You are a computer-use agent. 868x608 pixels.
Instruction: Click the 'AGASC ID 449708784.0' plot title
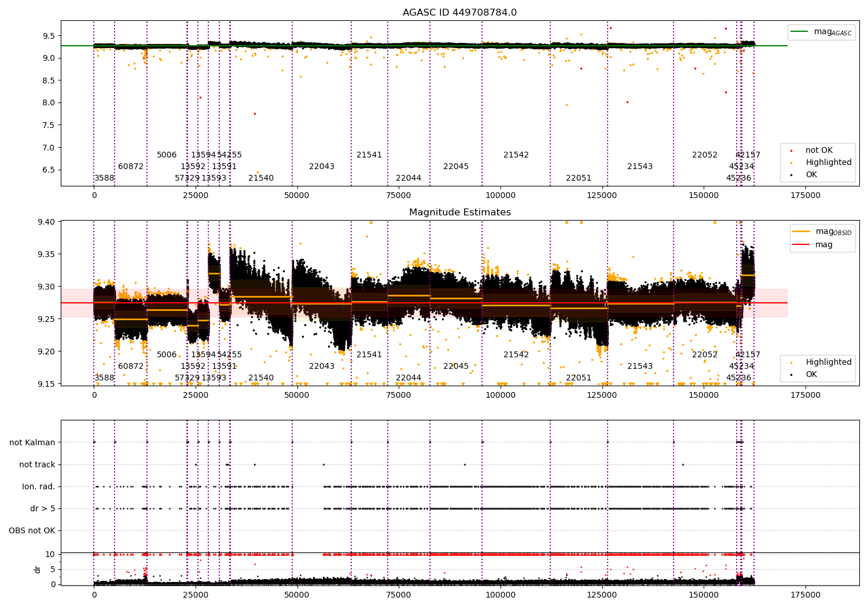pyautogui.click(x=459, y=13)
